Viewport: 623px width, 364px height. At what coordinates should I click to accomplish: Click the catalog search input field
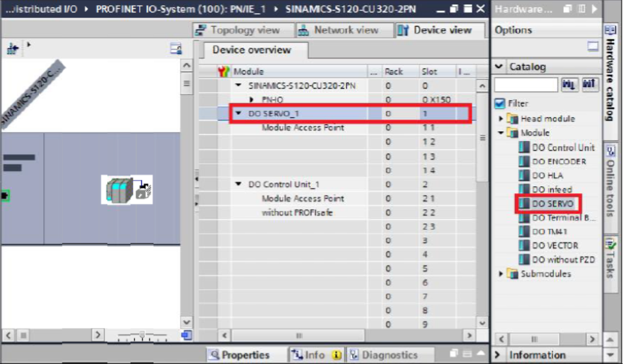pos(527,84)
